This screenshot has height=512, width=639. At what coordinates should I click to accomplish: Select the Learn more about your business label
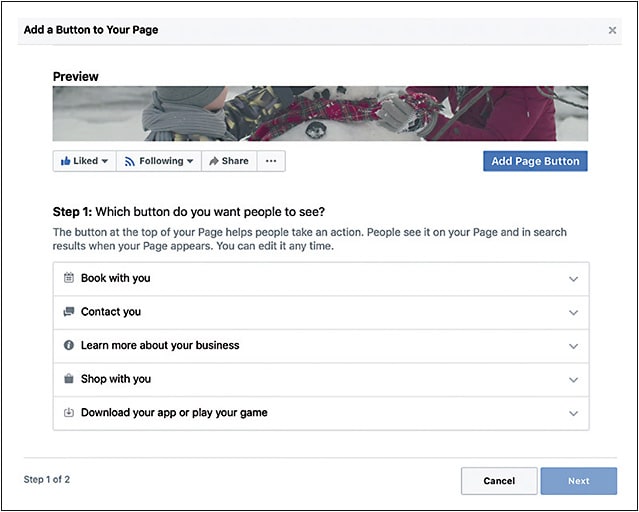tap(160, 345)
